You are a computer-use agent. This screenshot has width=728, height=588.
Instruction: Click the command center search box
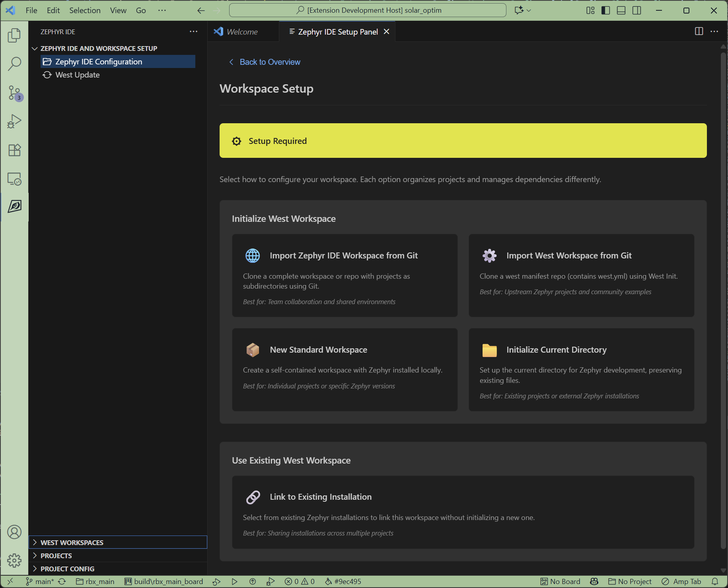368,10
